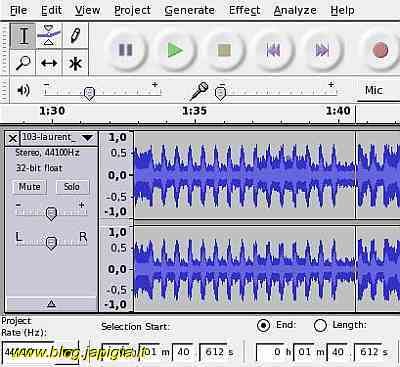
Task: Click the End minutes field
Action: click(x=305, y=352)
